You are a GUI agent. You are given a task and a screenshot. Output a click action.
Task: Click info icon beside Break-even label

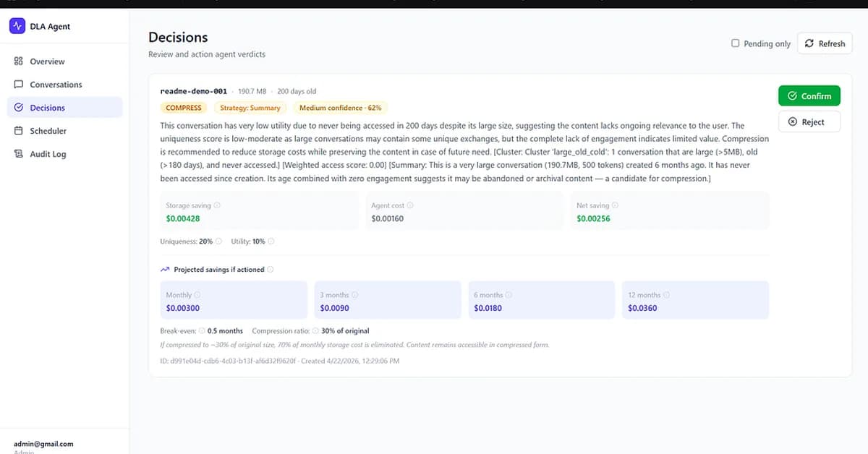click(x=202, y=330)
